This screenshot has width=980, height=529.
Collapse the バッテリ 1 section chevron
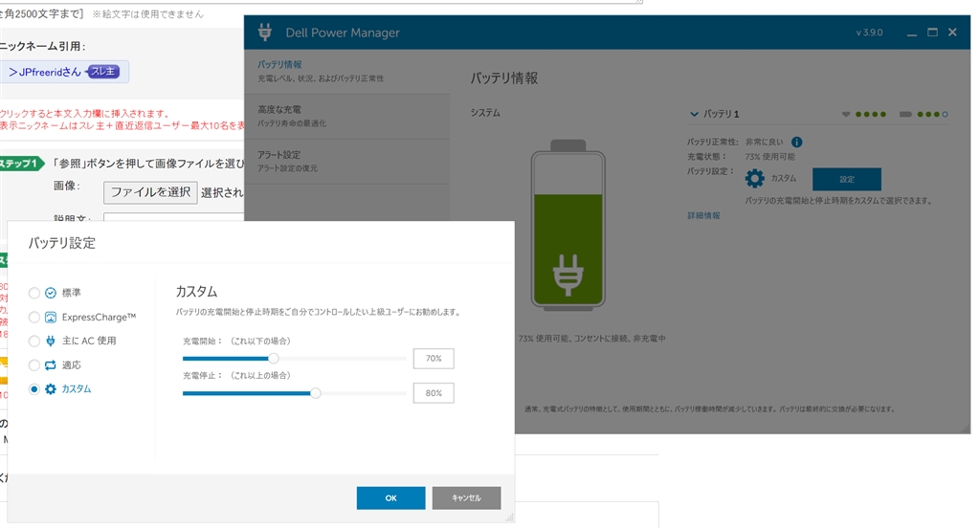694,114
